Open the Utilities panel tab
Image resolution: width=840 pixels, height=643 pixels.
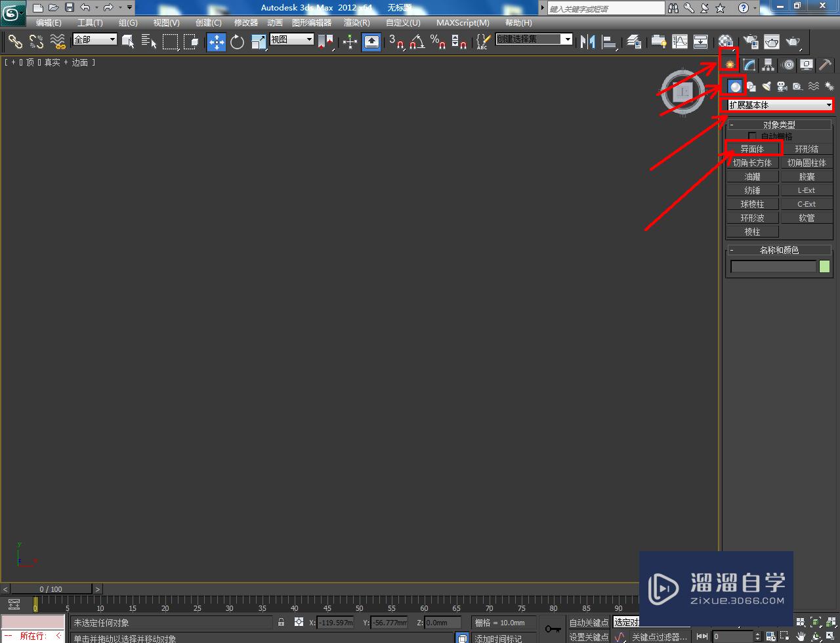tap(826, 64)
